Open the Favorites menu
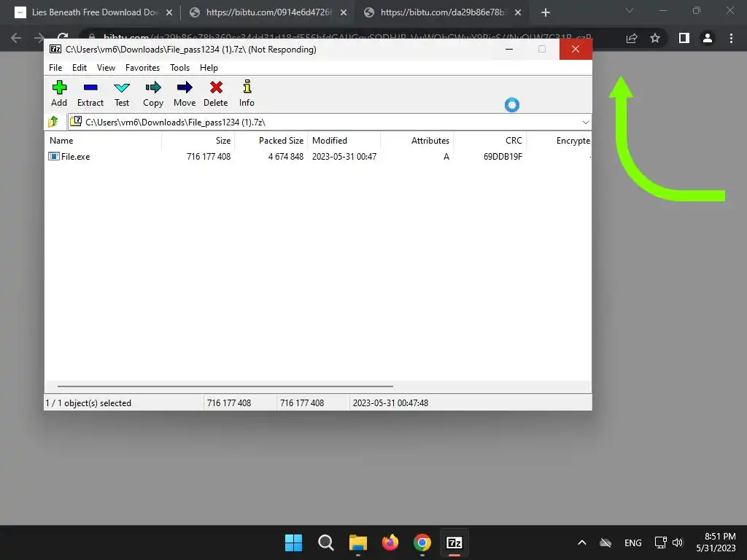747x560 pixels. [x=142, y=68]
